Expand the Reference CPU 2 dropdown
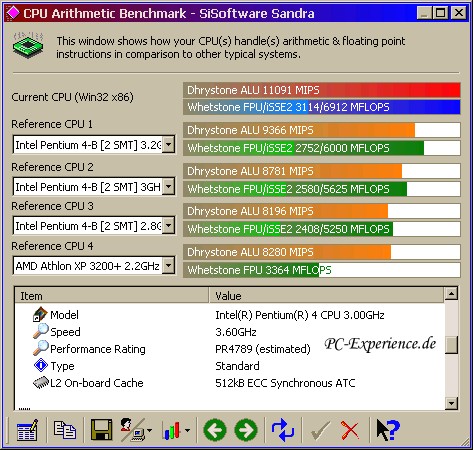 [x=169, y=186]
